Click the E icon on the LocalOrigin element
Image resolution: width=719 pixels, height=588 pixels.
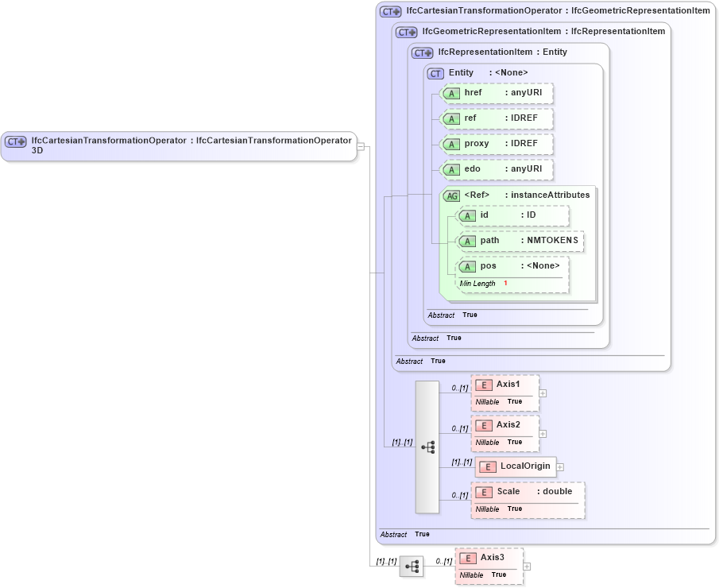pyautogui.click(x=487, y=467)
